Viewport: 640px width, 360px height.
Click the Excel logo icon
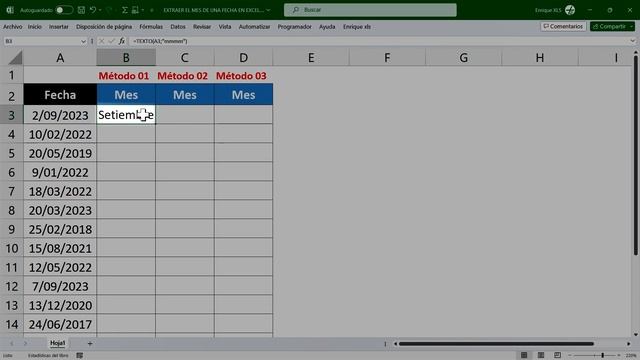tap(10, 10)
